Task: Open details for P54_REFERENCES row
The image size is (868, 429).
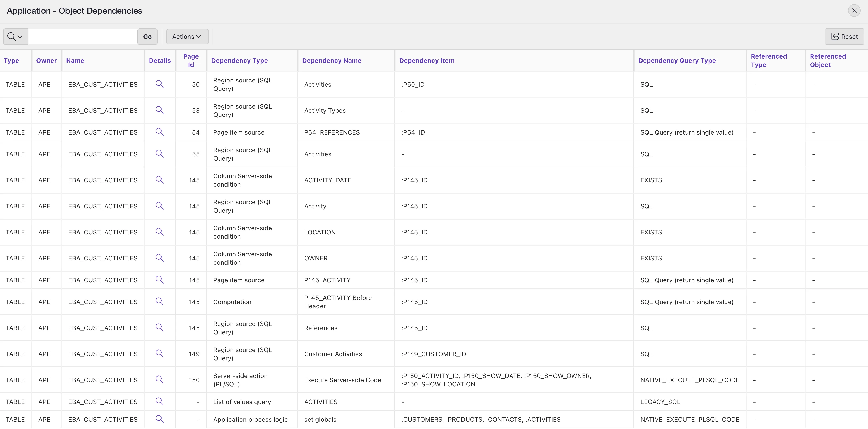Action: [159, 132]
